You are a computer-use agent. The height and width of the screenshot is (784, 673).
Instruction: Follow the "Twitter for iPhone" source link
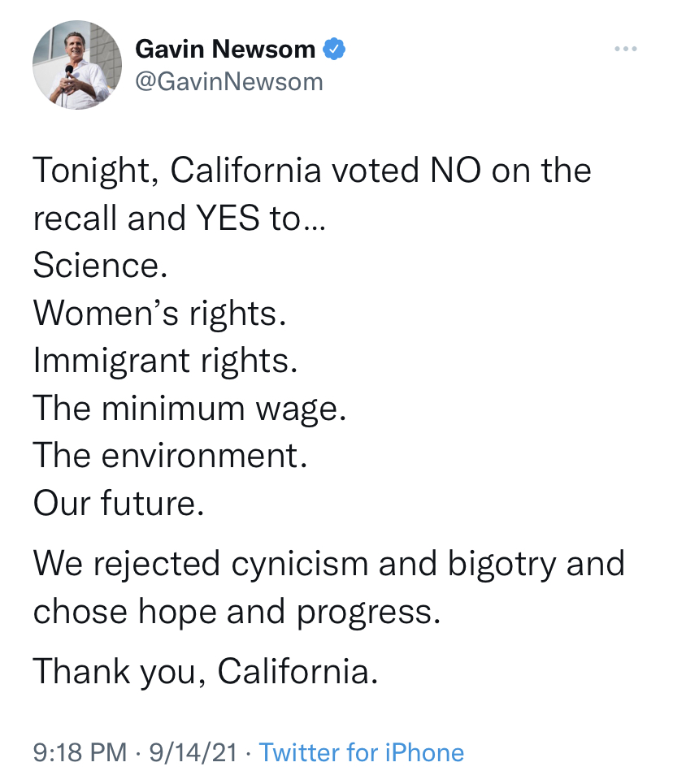361,752
